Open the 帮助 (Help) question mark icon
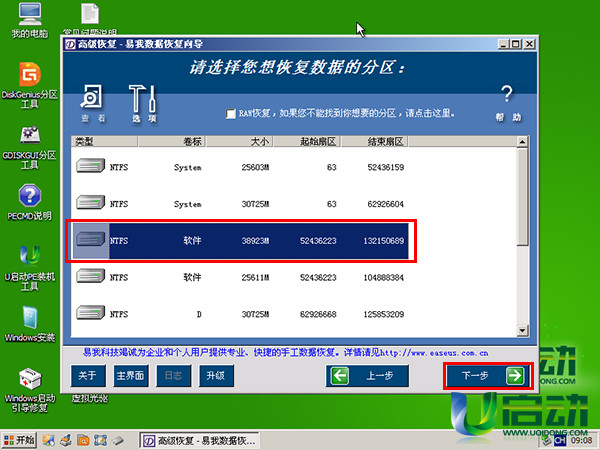 tap(507, 100)
